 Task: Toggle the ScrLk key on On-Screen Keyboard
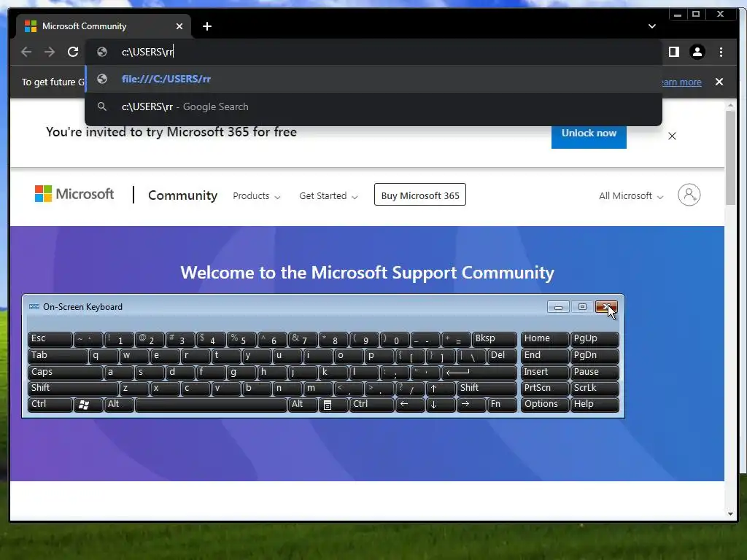click(x=595, y=389)
